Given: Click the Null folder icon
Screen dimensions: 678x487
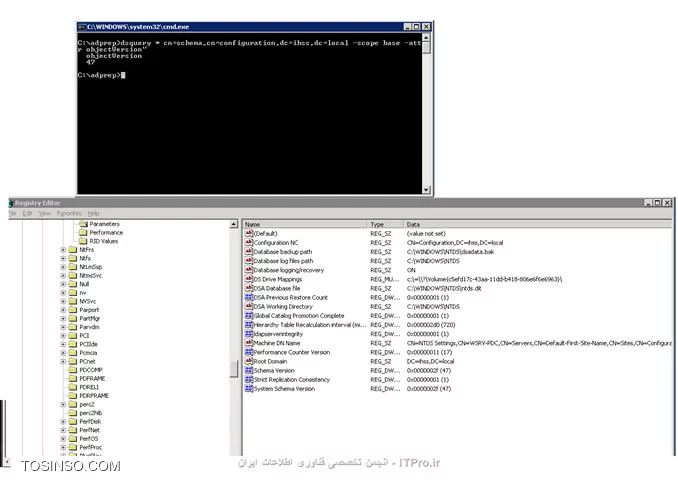Looking at the screenshot, I should (x=73, y=284).
